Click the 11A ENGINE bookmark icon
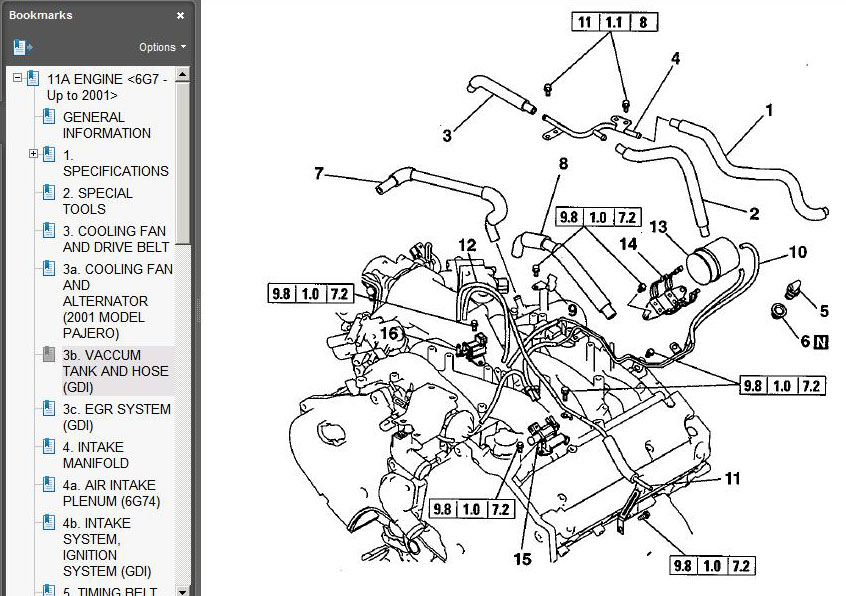The width and height of the screenshot is (846, 596). 32,78
